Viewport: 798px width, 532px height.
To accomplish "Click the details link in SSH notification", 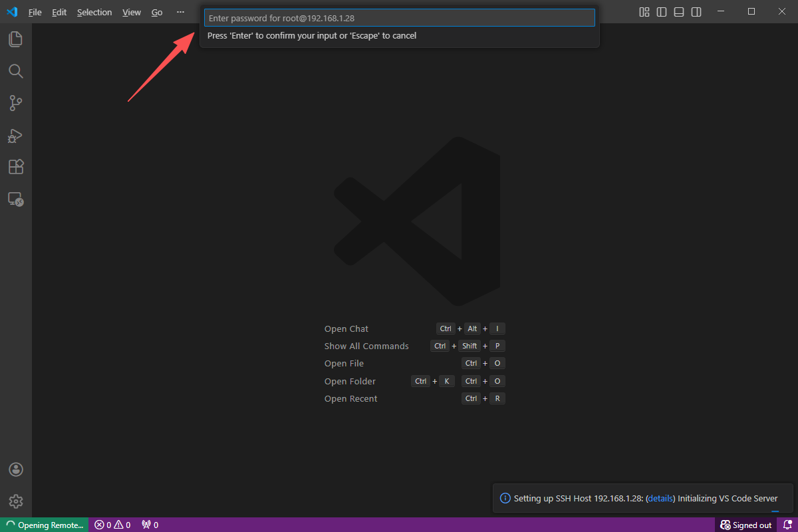I will (660, 498).
